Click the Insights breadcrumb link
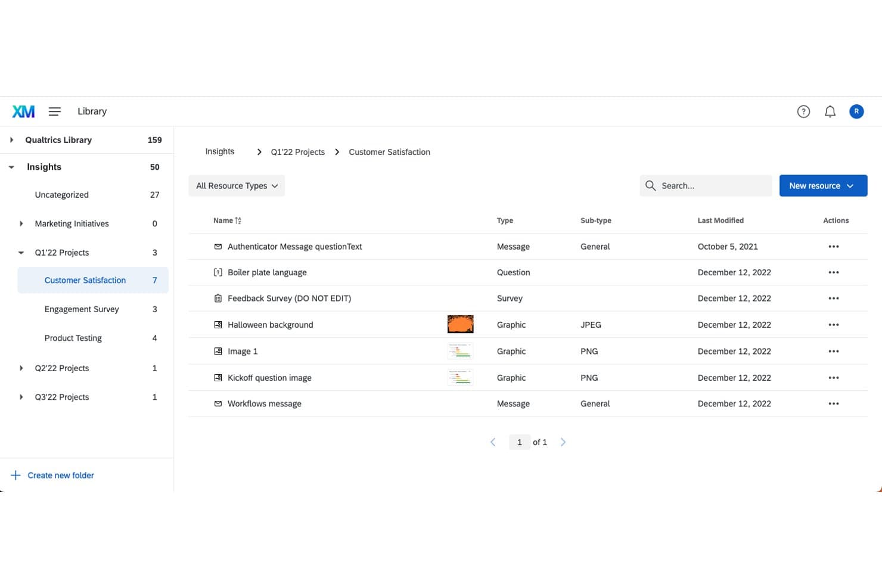The height and width of the screenshot is (588, 882). pos(220,152)
